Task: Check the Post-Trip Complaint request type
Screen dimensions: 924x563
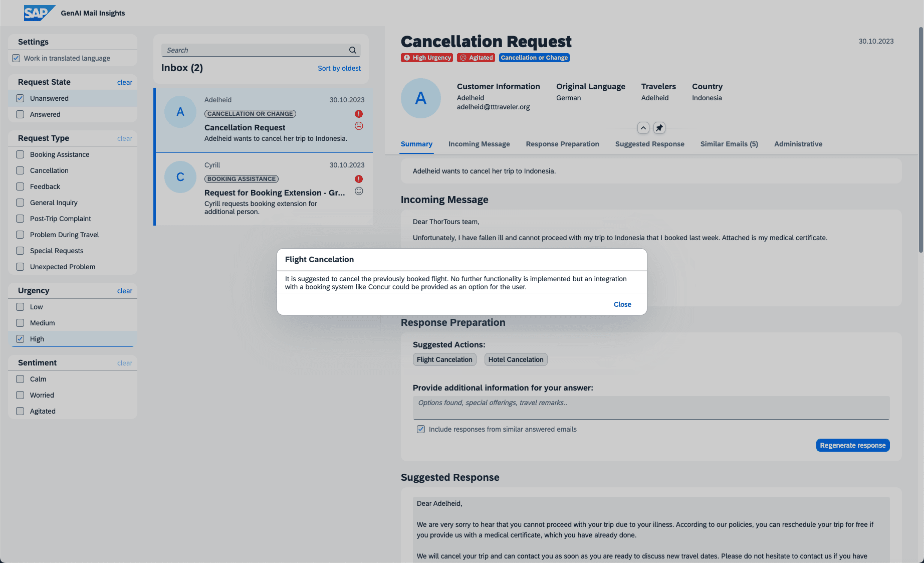Action: pyautogui.click(x=20, y=219)
